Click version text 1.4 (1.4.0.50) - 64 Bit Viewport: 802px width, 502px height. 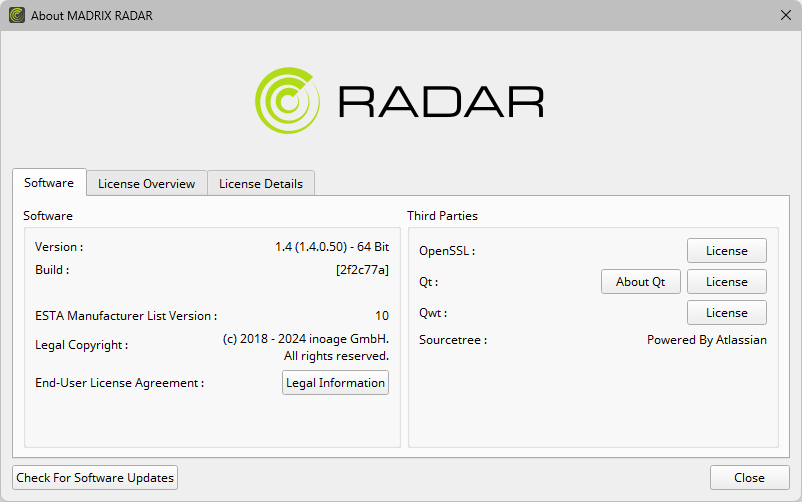tap(332, 247)
